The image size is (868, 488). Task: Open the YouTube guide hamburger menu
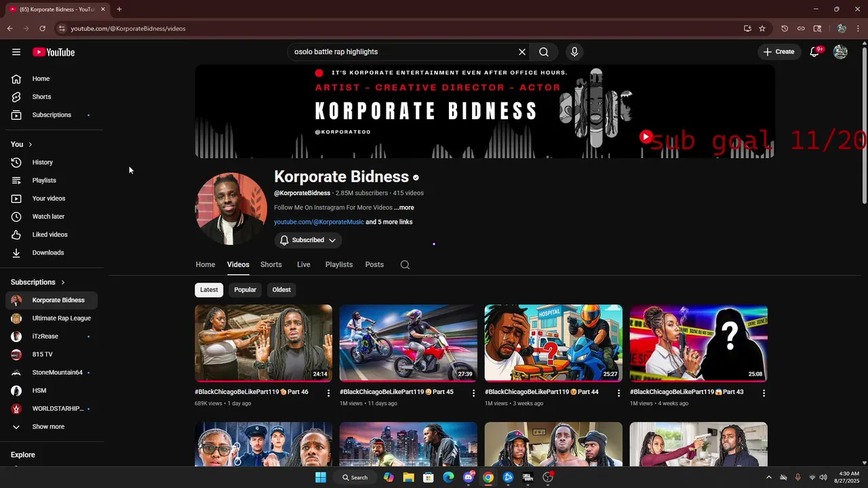coord(16,52)
